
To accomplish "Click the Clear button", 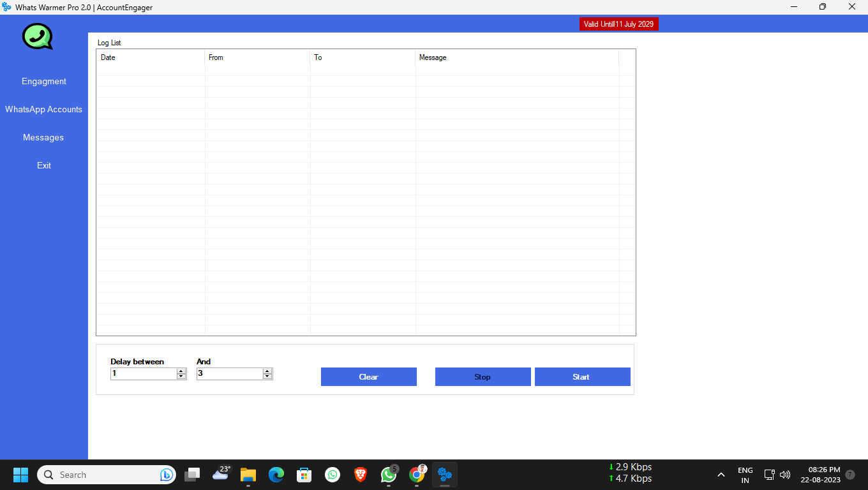I will pos(369,376).
